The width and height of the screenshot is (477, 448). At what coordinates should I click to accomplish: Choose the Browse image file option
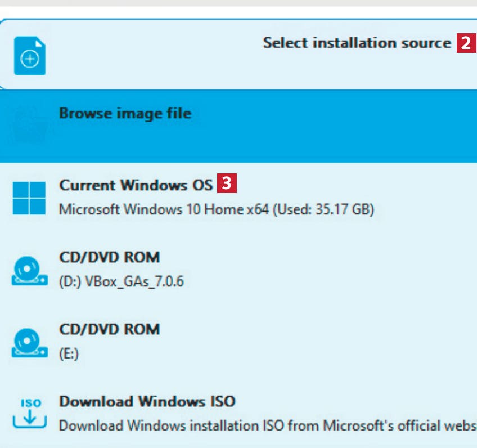(125, 113)
